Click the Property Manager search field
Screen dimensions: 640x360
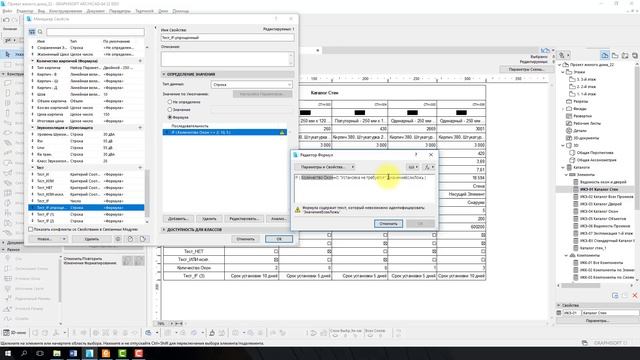(x=95, y=32)
